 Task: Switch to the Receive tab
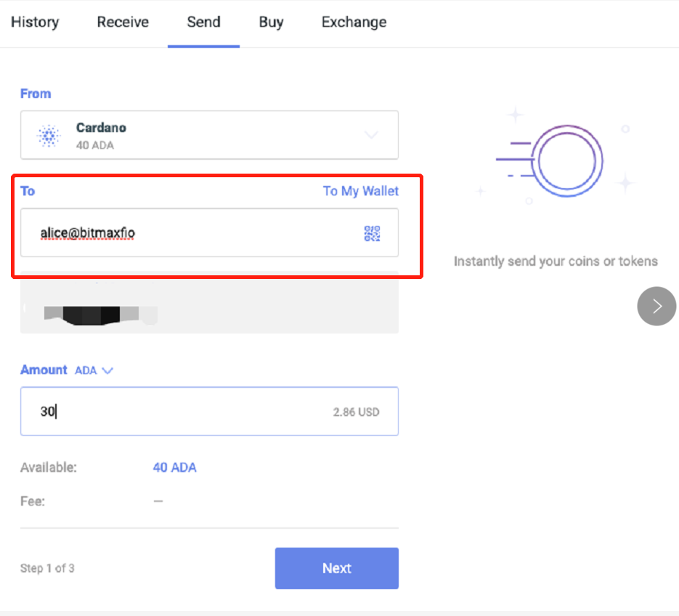tap(123, 22)
